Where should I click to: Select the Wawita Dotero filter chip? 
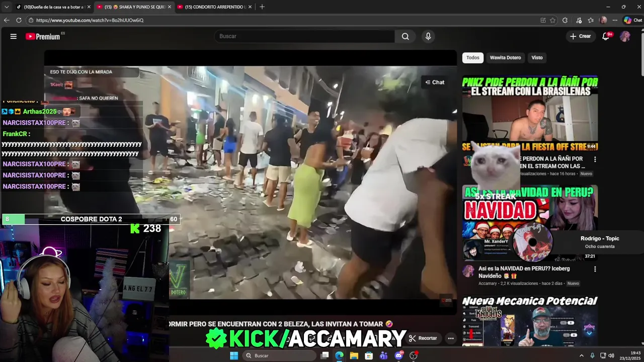tap(505, 57)
